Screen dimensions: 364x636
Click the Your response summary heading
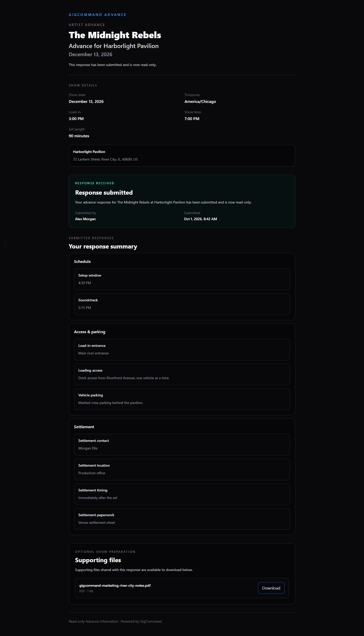tap(103, 246)
